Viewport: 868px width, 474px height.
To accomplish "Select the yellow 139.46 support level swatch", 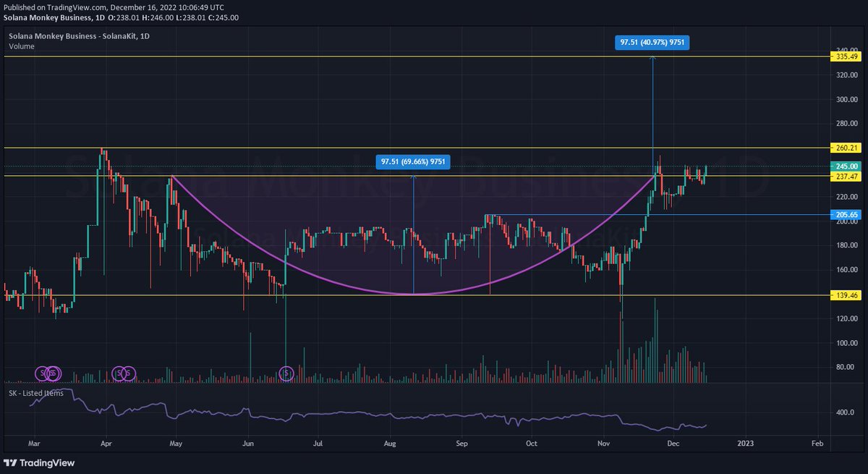I will click(x=846, y=296).
